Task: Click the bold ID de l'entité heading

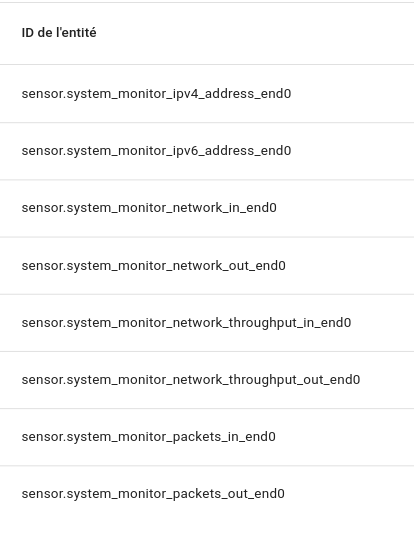Action: click(59, 33)
